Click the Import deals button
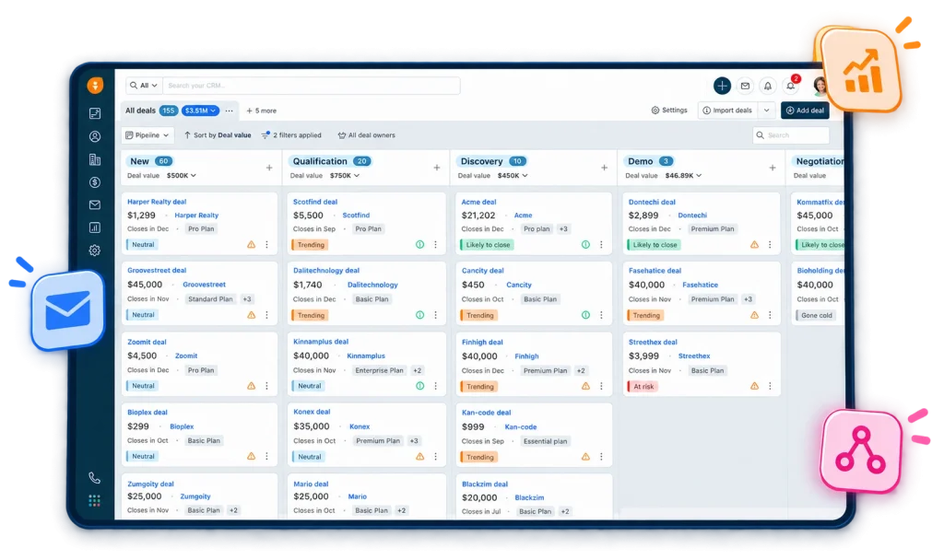The height and width of the screenshot is (560, 944). [x=727, y=111]
